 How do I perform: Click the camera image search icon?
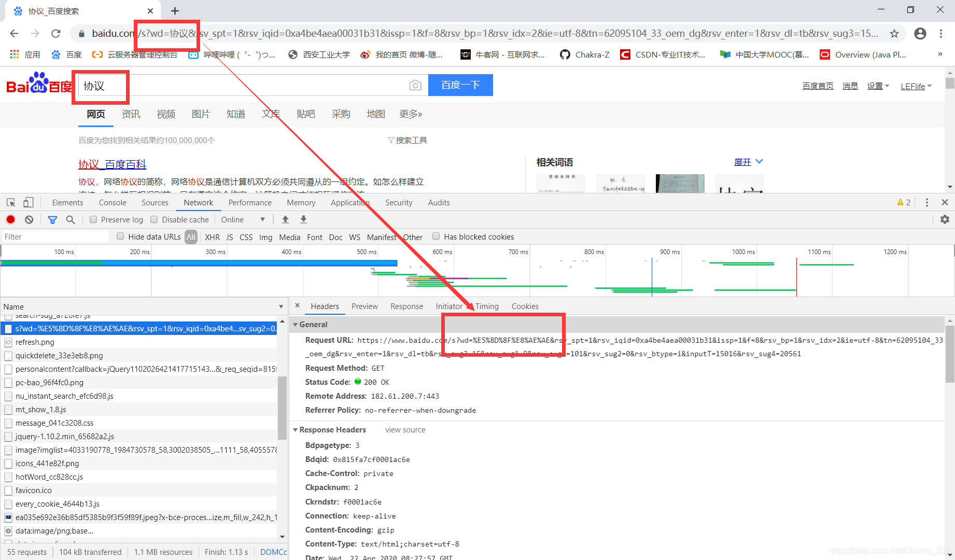pos(415,86)
